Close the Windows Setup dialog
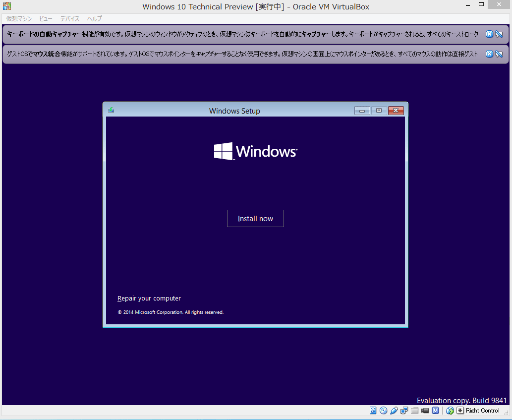Screen dimensions: 512x420 click(396, 111)
